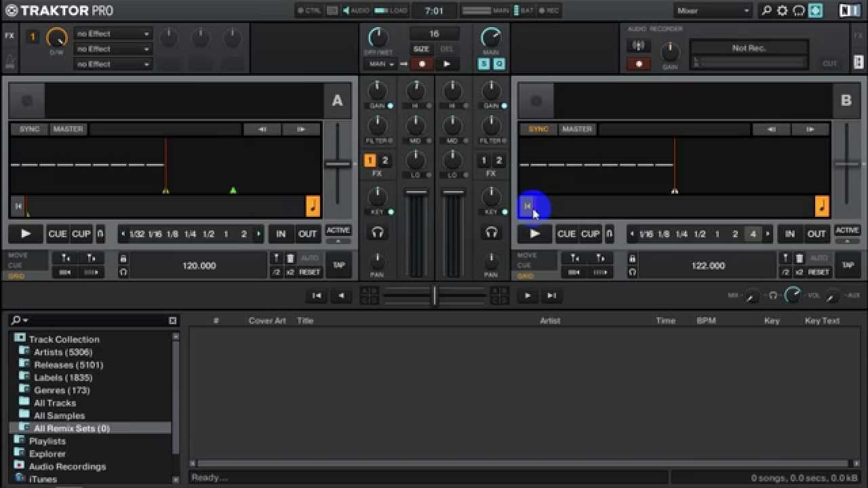Open first FX slot 'no Effect' dropdown
The width and height of the screenshot is (868, 488).
point(113,33)
